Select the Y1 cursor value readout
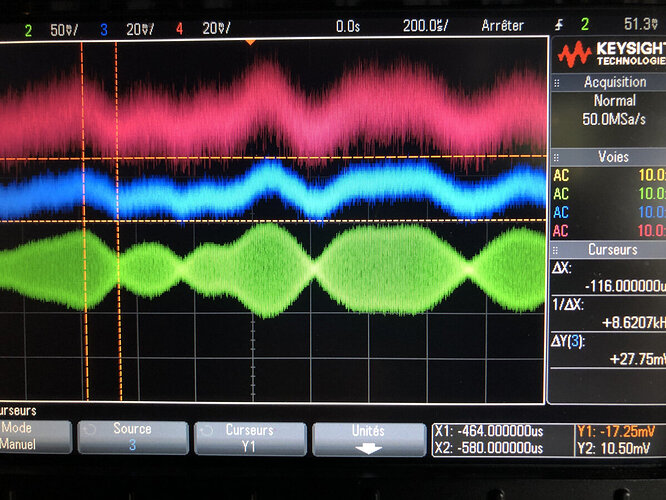The width and height of the screenshot is (666, 500). [616, 431]
